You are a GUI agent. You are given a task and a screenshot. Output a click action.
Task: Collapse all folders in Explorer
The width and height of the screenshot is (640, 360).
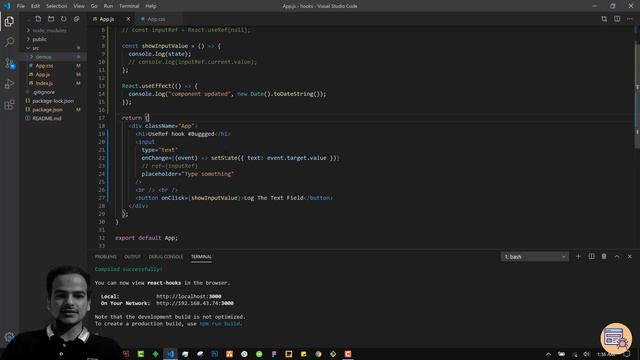point(76,19)
